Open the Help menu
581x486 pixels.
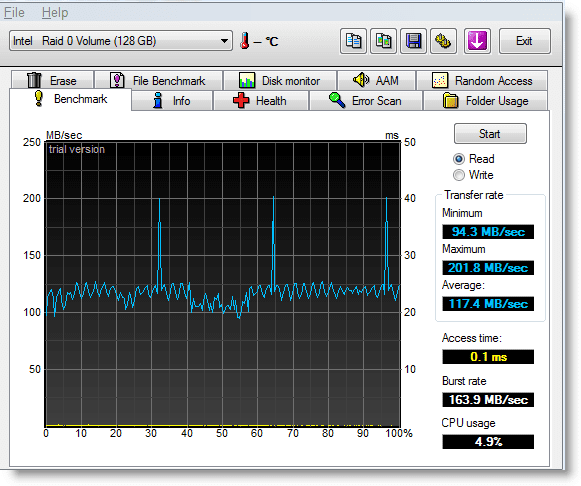pos(55,13)
